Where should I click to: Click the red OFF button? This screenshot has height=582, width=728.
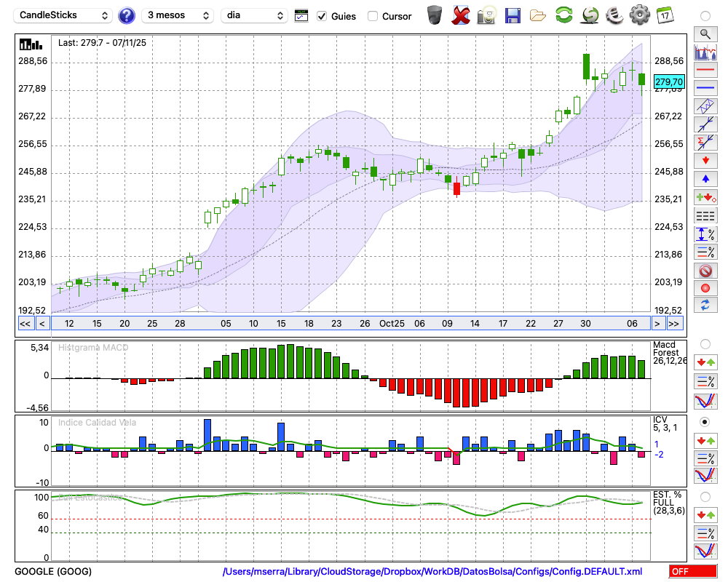click(x=692, y=572)
